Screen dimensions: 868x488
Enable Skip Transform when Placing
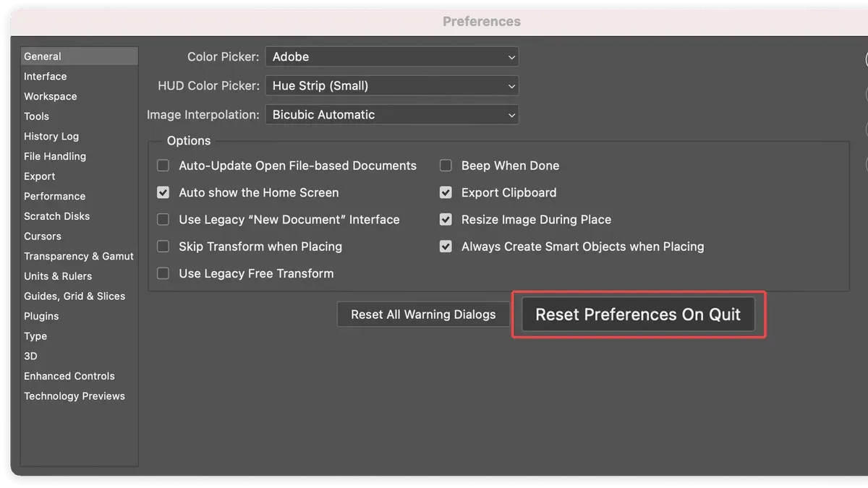pos(163,247)
